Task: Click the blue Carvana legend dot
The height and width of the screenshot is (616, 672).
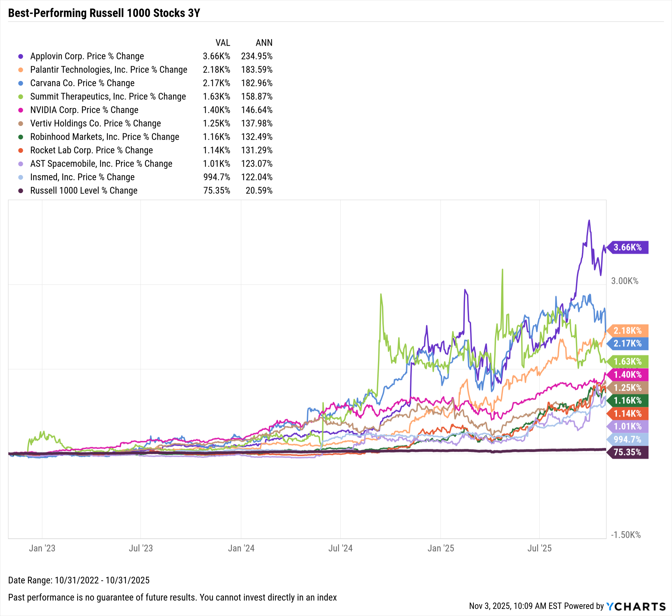Action: 21,83
